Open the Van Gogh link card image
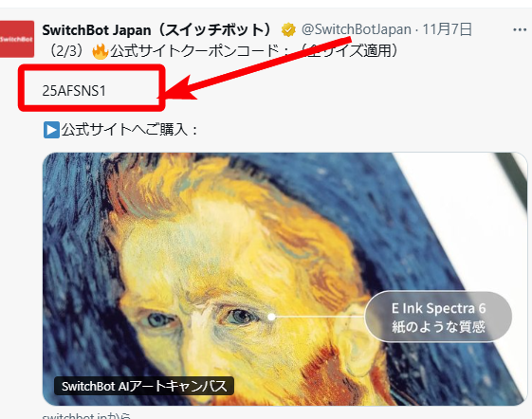Screen dimensions: 532x419 tap(284, 279)
